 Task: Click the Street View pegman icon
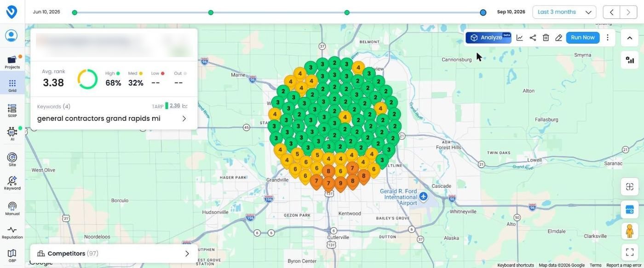(x=630, y=231)
